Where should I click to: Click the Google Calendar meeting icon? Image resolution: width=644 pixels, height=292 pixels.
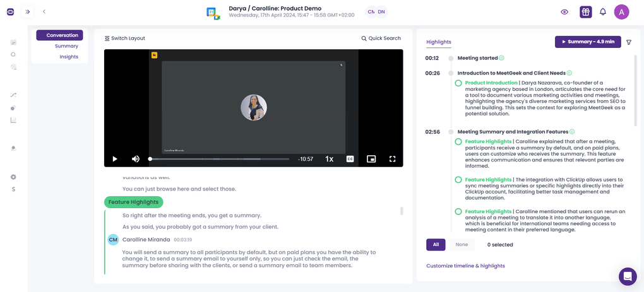coord(213,13)
